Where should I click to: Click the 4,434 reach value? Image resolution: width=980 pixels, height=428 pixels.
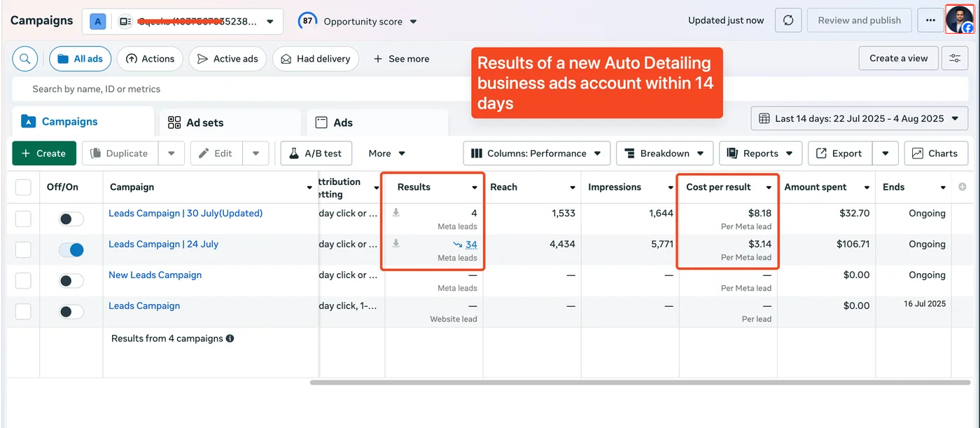[x=562, y=244]
